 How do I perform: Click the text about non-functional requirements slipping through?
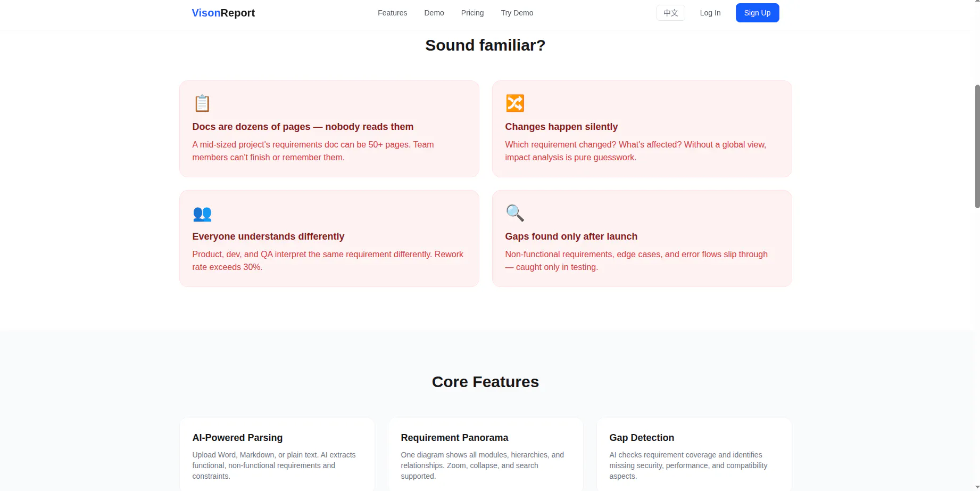636,261
